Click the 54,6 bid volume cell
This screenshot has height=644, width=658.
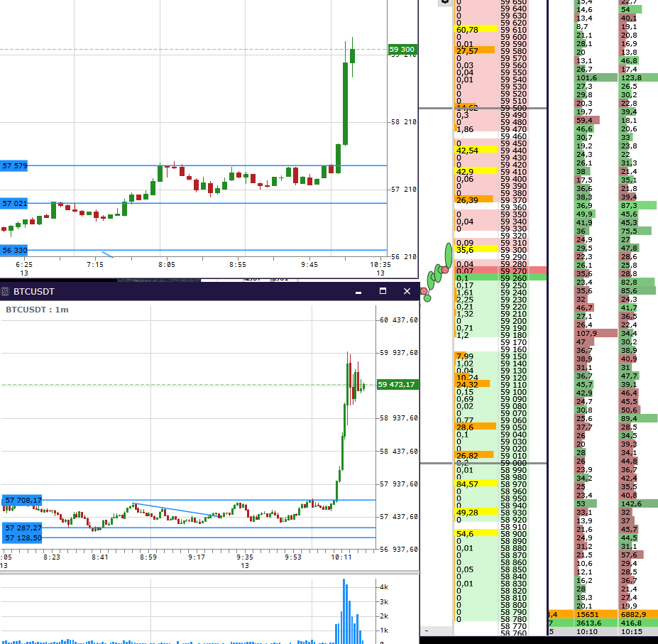click(476, 533)
